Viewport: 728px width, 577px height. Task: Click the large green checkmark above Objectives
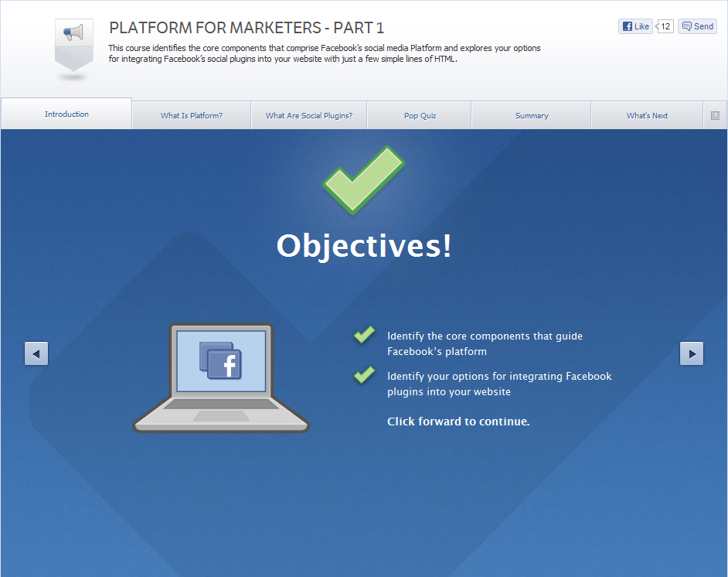tap(363, 180)
